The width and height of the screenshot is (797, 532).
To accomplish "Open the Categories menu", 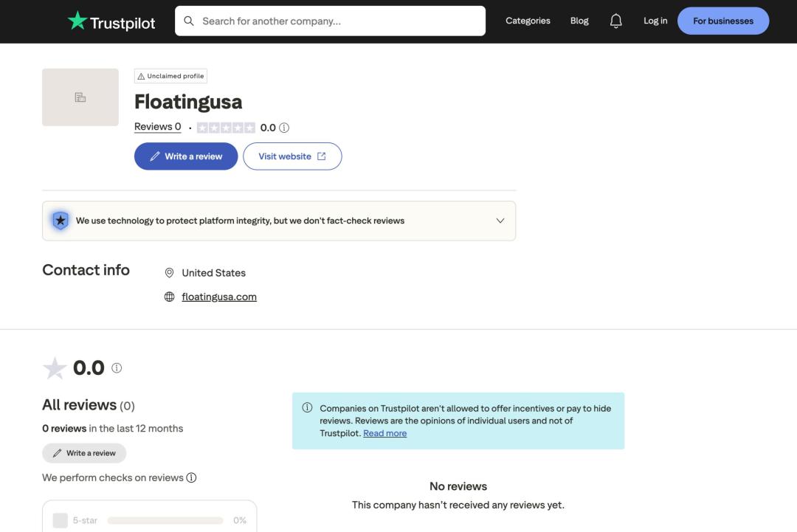I will point(528,21).
